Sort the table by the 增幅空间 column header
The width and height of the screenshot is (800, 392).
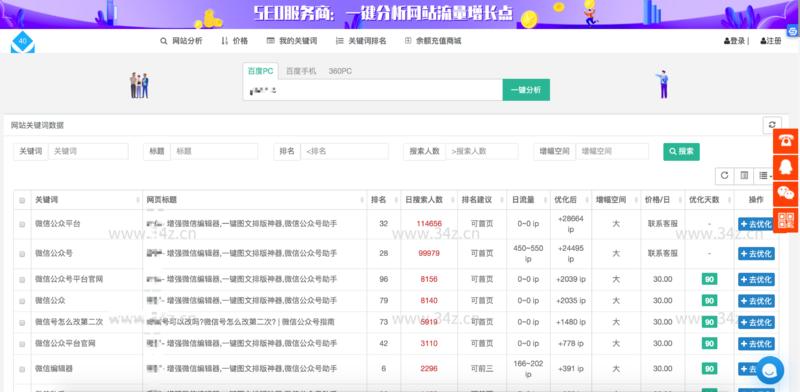click(x=616, y=200)
